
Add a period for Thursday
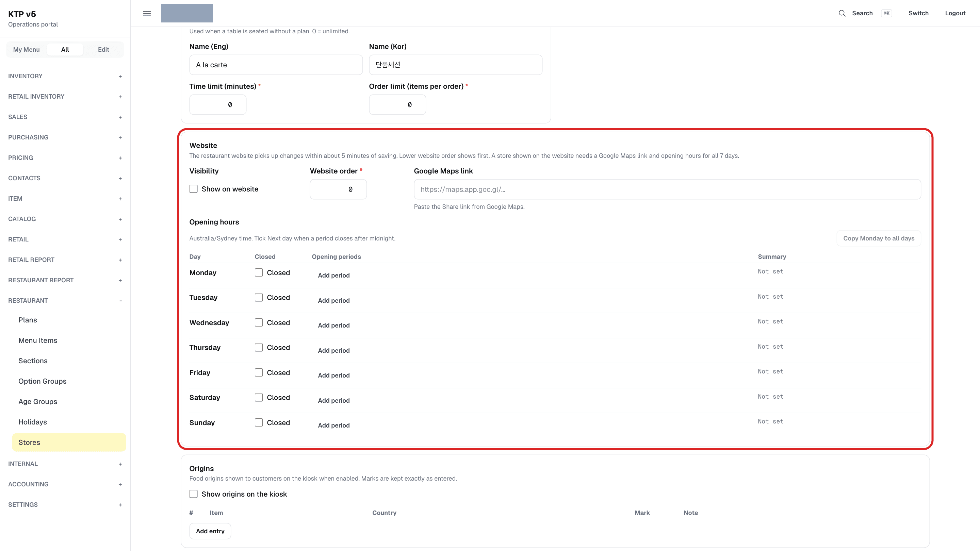(333, 351)
